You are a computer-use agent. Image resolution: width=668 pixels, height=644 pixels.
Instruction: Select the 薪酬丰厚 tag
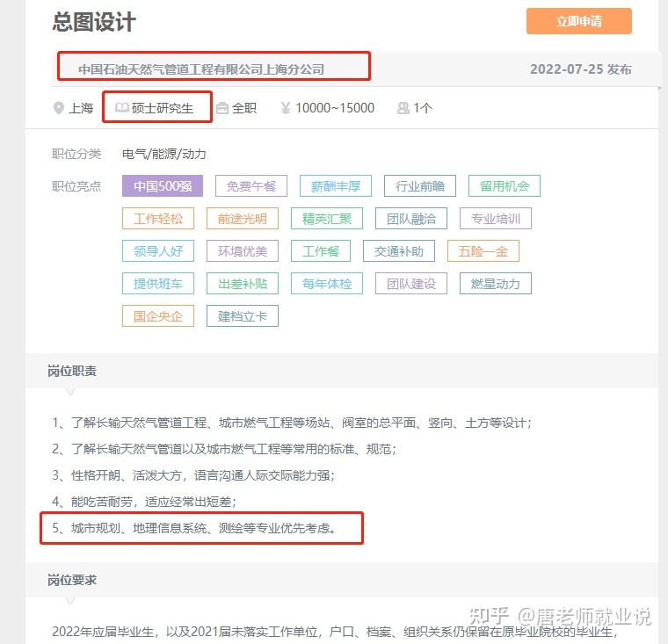coord(335,186)
